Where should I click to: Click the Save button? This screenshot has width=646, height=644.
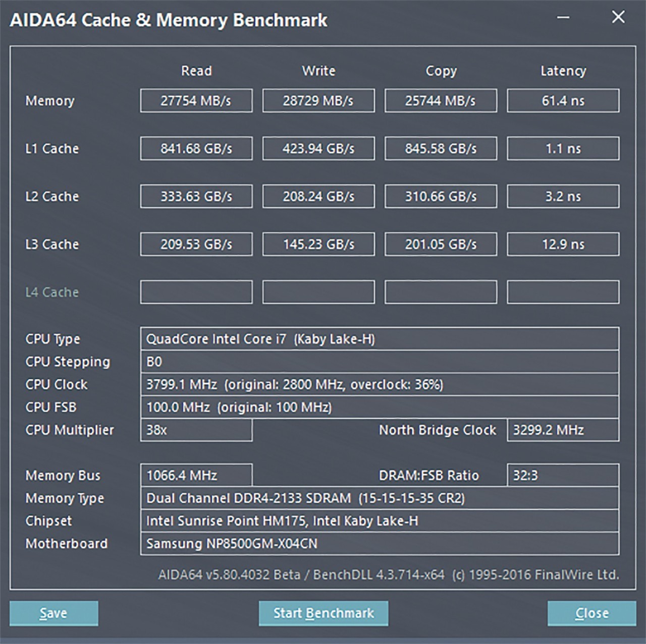[x=53, y=613]
